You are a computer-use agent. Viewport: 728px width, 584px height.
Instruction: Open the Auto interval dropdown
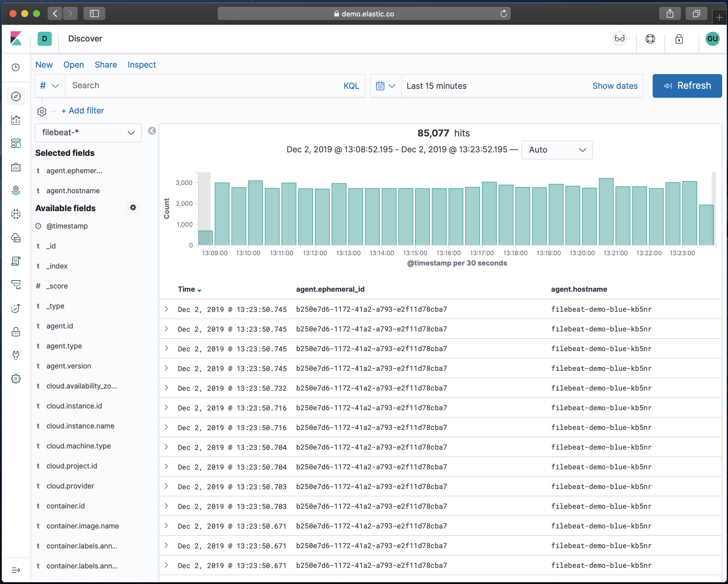556,150
